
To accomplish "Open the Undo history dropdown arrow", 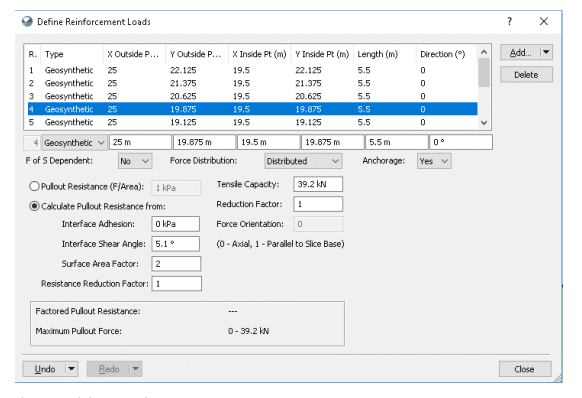I will pos(72,369).
